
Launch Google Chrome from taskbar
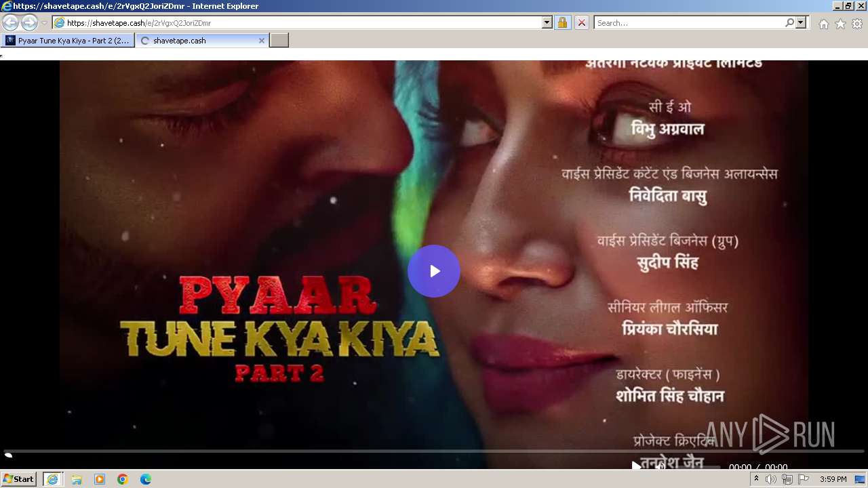pyautogui.click(x=123, y=479)
